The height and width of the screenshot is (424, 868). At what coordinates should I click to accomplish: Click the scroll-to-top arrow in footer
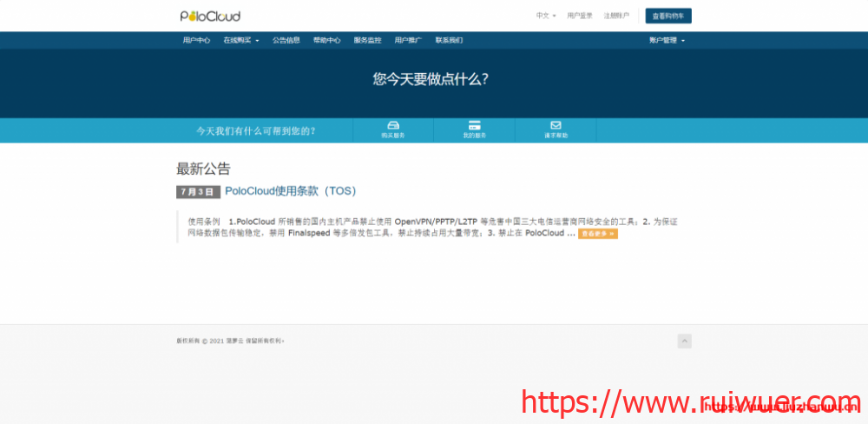684,341
